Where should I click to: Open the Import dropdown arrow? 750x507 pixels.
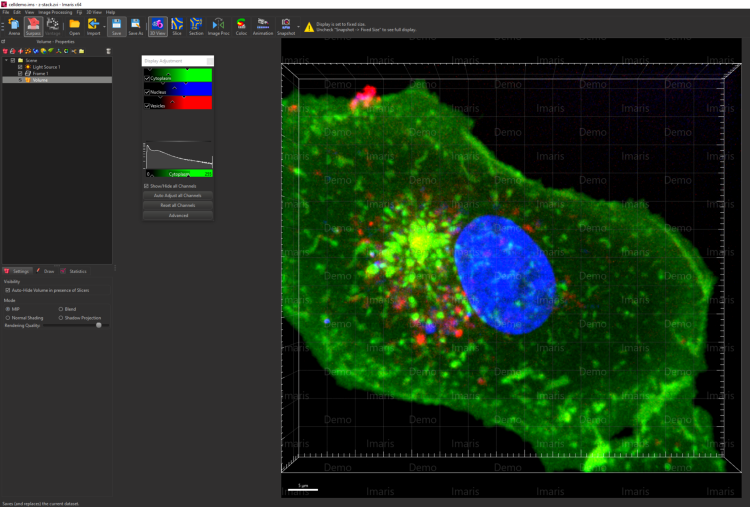click(104, 25)
